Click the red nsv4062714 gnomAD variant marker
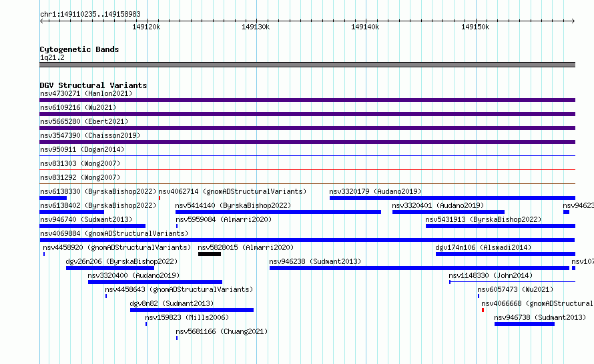Screen dimensions: 594x364 click(160, 198)
